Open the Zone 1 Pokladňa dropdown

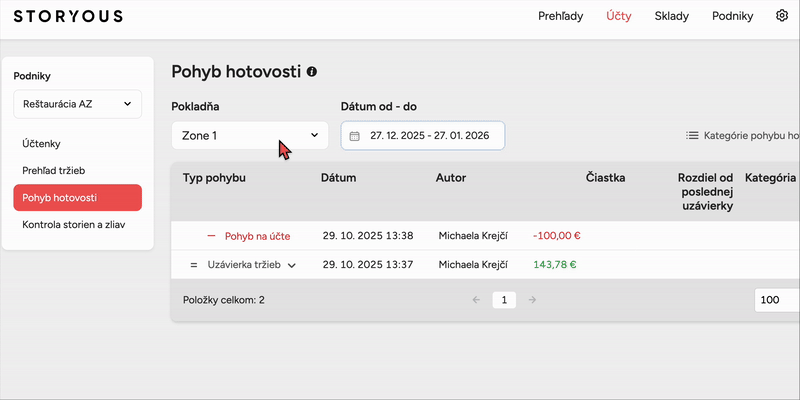pyautogui.click(x=250, y=135)
